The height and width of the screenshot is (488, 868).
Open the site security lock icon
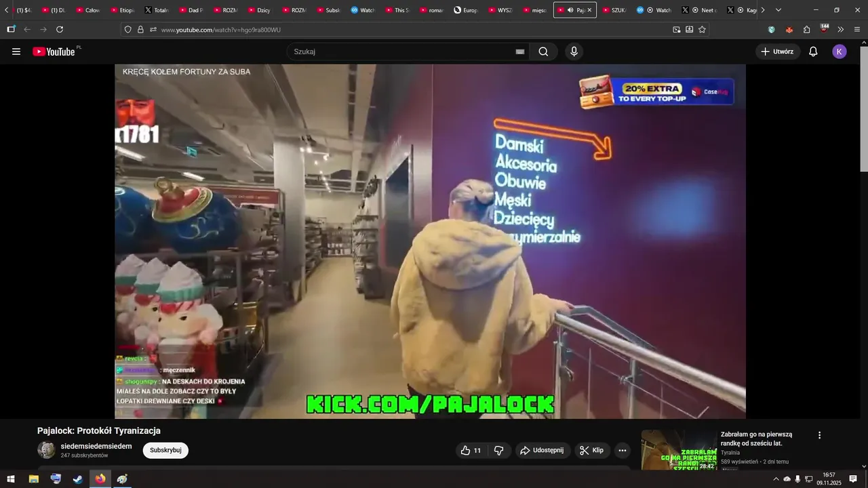(140, 30)
